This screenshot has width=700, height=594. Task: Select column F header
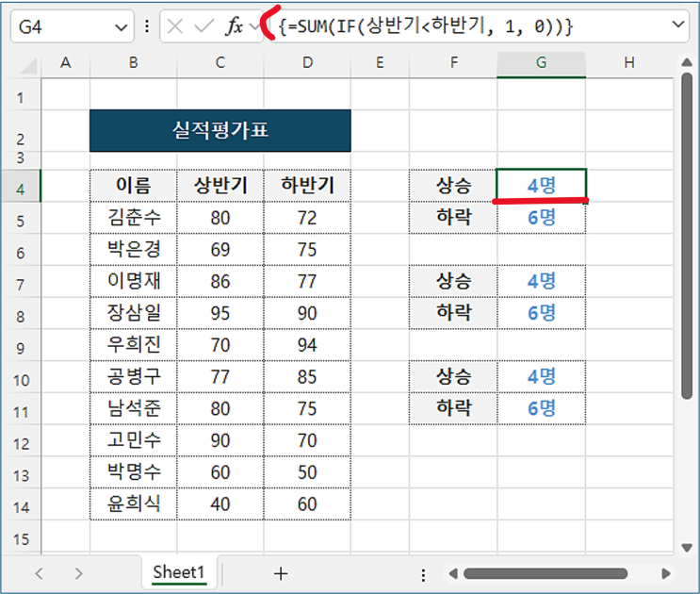tap(453, 63)
